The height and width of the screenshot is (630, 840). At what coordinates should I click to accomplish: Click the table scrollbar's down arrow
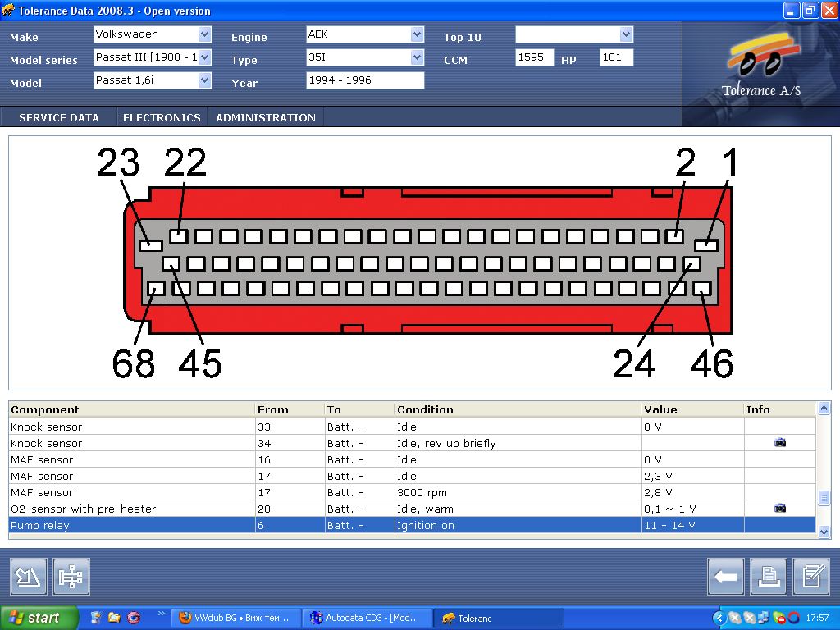tap(824, 532)
